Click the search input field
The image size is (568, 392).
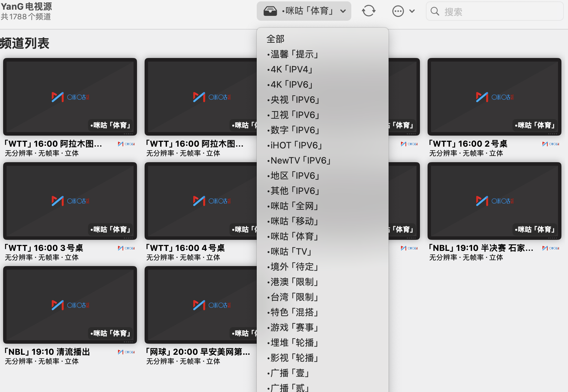click(x=495, y=11)
